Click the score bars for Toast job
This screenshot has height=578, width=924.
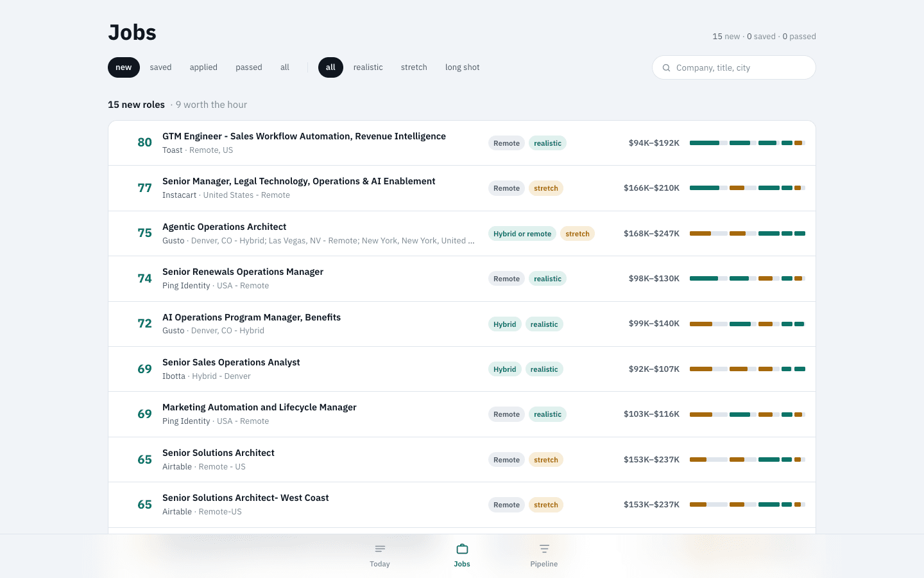(x=748, y=143)
